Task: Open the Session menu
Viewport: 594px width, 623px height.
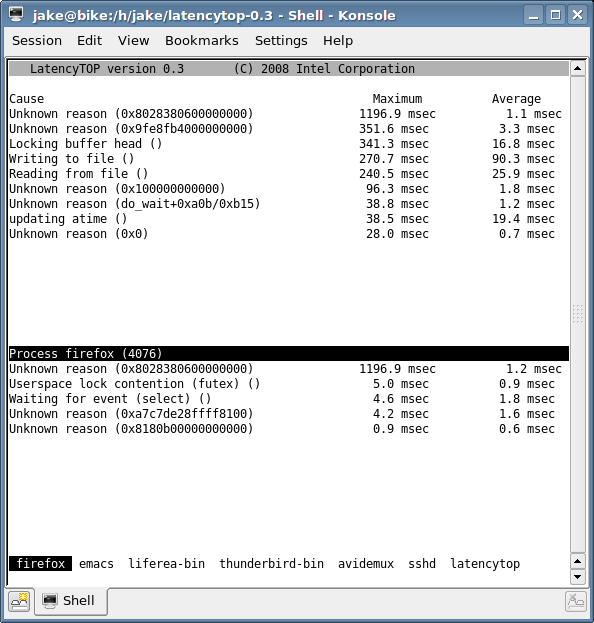Action: [37, 41]
